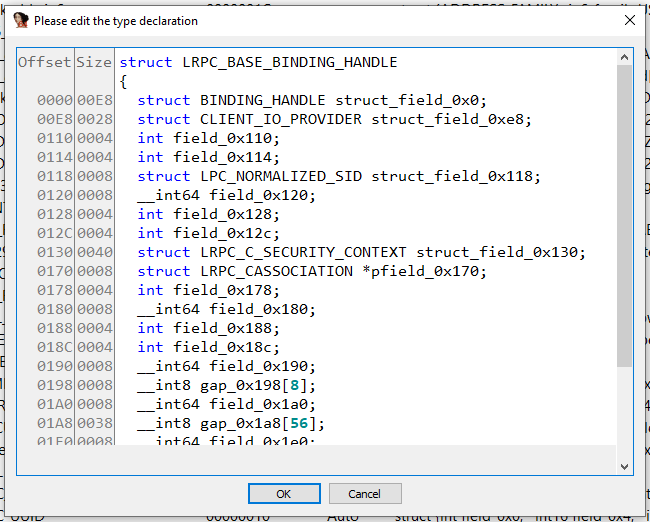Click offset value 0130
The width and height of the screenshot is (650, 522).
54,253
